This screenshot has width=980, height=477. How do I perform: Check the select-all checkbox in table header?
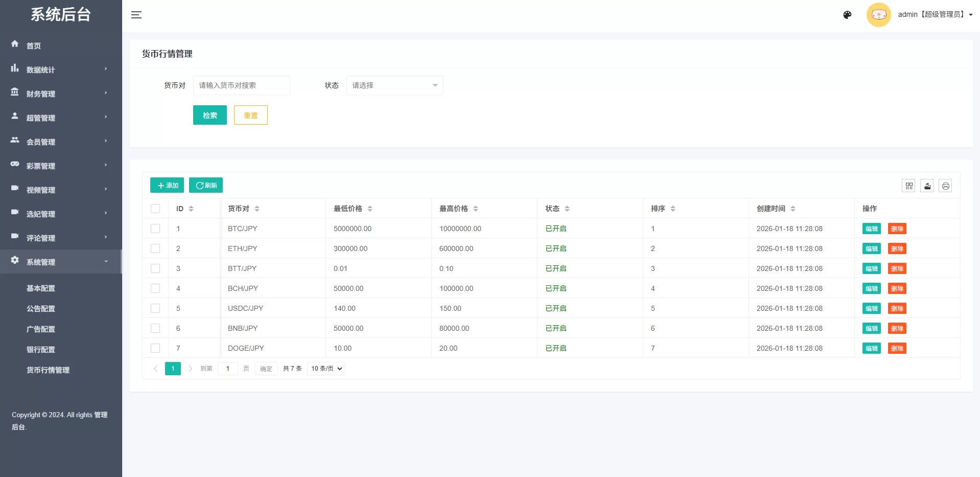click(155, 209)
